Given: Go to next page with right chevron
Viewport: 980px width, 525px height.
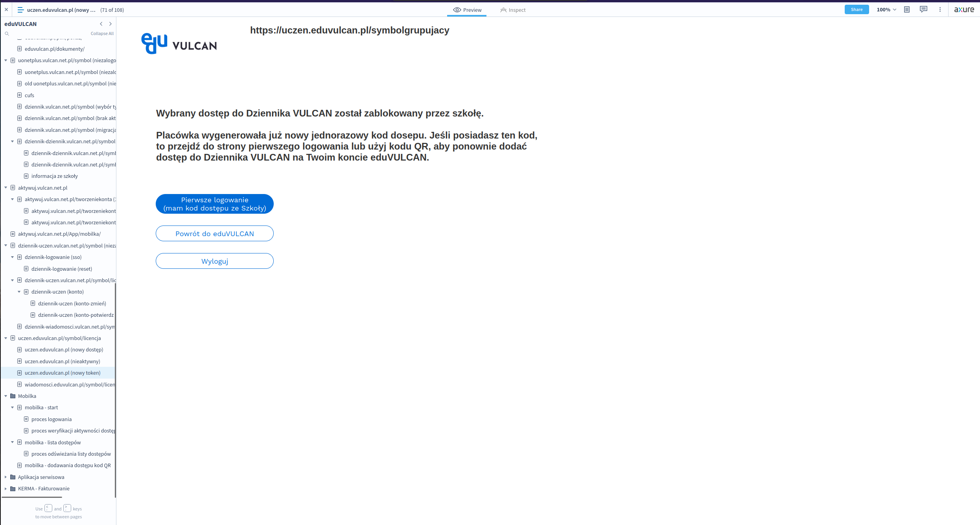Looking at the screenshot, I should point(111,24).
